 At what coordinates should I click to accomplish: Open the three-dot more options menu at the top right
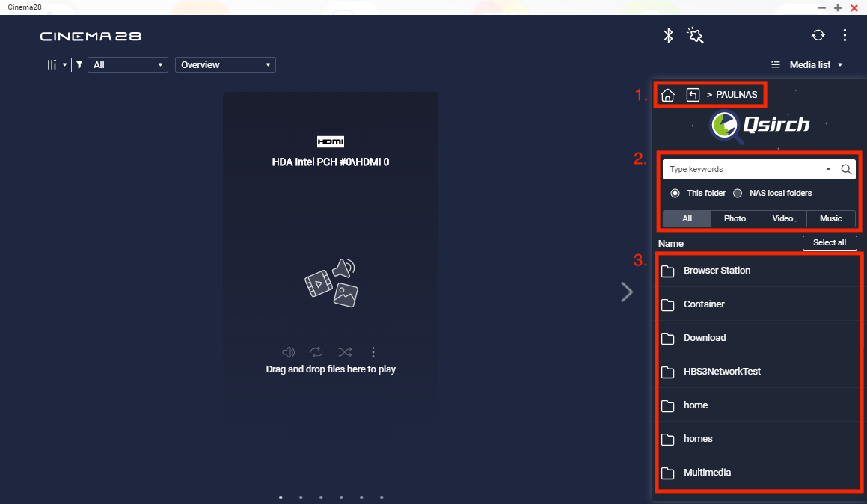(845, 36)
